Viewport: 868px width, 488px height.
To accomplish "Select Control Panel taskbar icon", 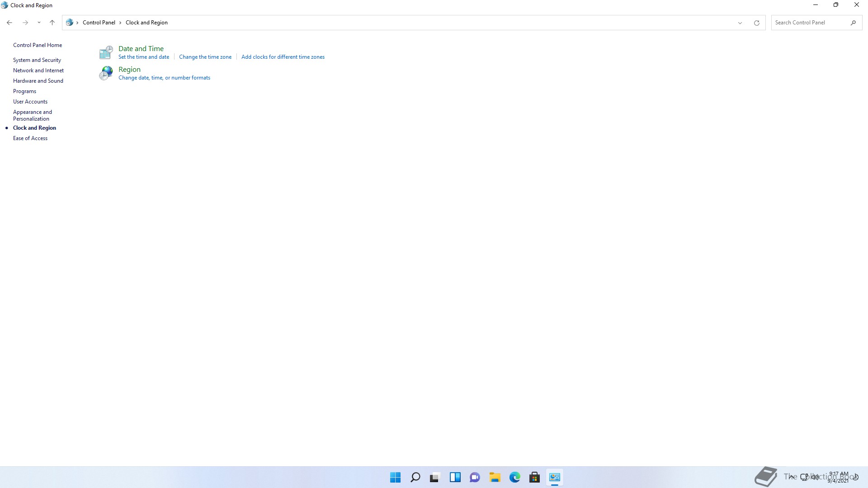I will tap(554, 477).
